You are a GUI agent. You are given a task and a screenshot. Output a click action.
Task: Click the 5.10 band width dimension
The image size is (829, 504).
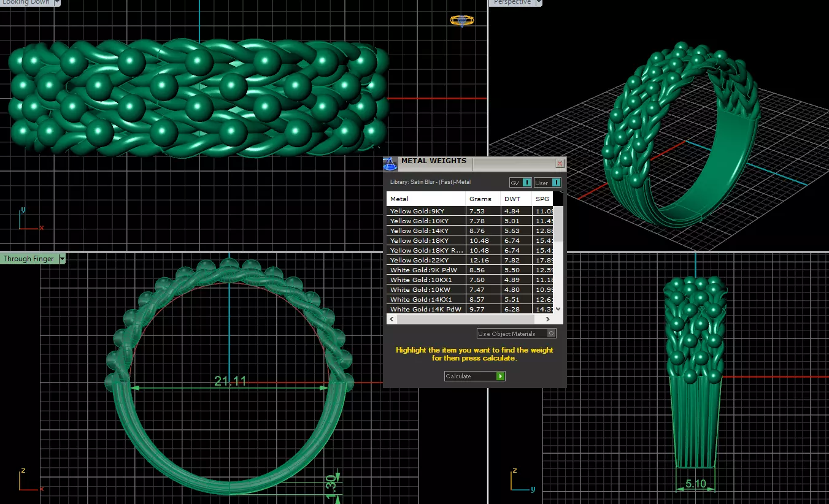click(x=695, y=484)
